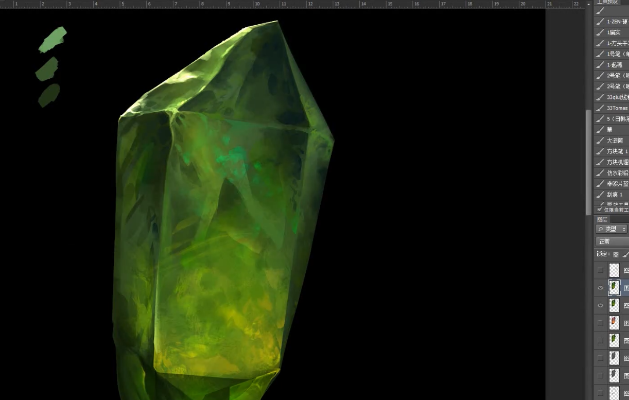Toggle the '仅限当前工具' current tool only checkbox

(x=600, y=209)
